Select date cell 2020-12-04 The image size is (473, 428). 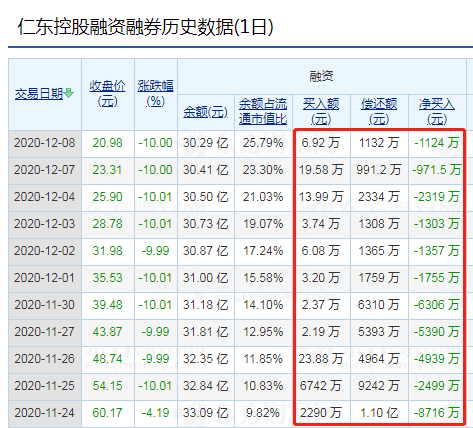[x=45, y=197]
